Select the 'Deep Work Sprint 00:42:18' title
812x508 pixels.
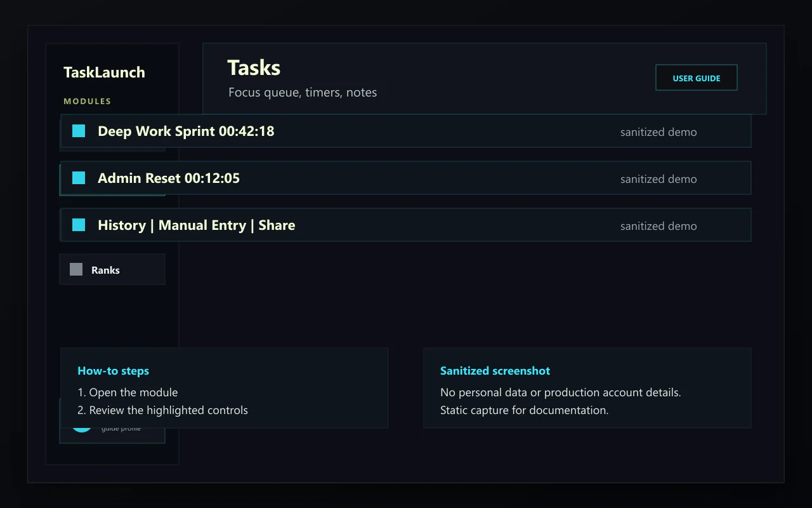186,131
